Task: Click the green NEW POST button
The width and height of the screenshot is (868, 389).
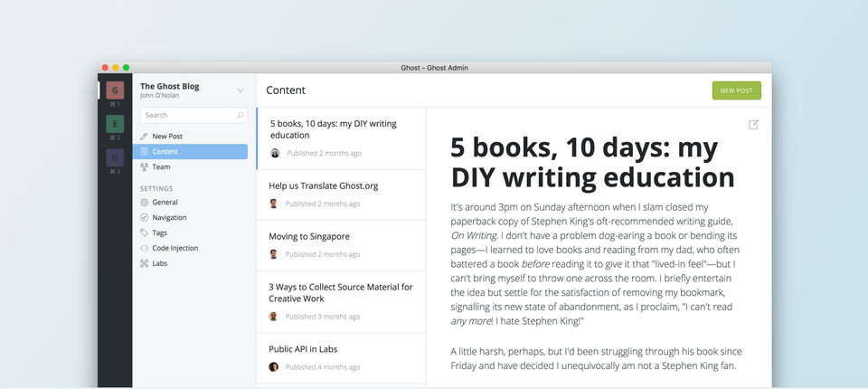Action: (736, 90)
